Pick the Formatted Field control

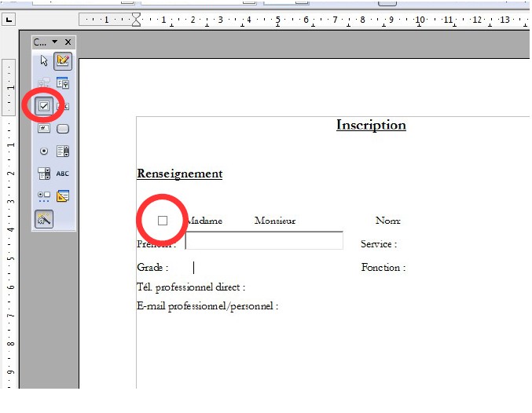pyautogui.click(x=44, y=129)
